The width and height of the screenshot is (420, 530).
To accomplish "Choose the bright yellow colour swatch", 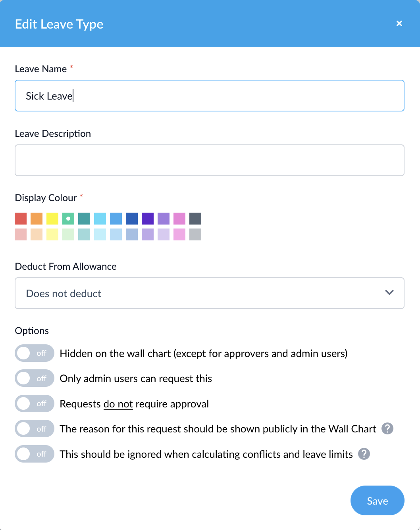I will pos(52,219).
